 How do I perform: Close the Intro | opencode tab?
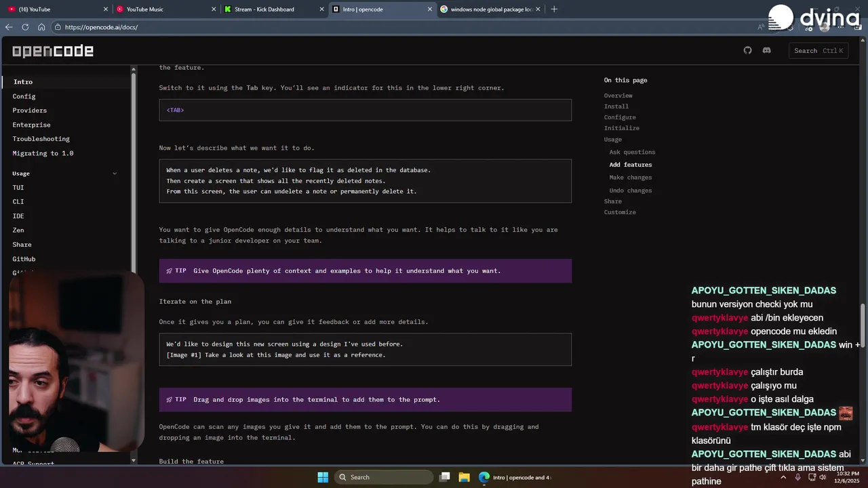point(429,9)
